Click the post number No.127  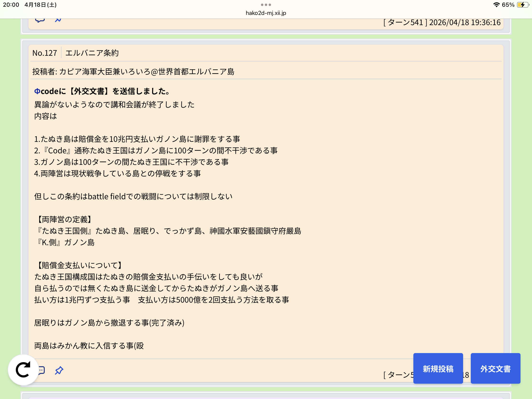click(45, 53)
